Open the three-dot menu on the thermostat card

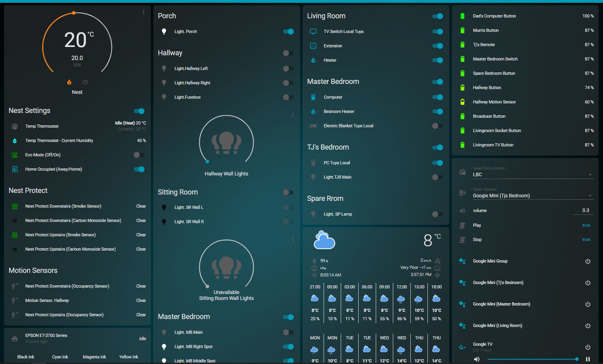click(x=144, y=12)
